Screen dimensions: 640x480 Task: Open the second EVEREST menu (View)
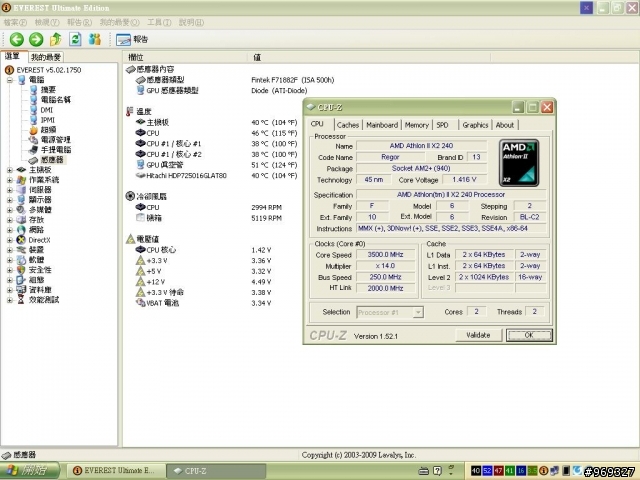pyautogui.click(x=47, y=22)
